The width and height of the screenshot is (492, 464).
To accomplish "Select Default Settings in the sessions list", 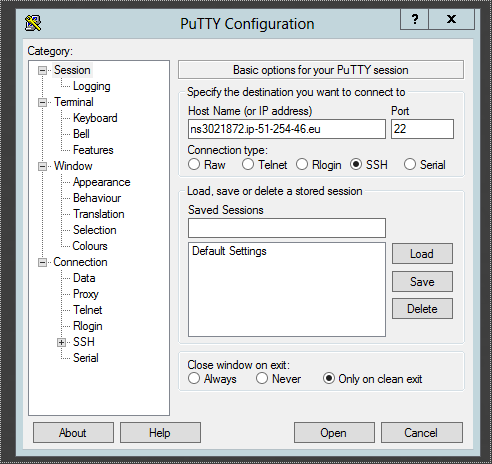I will click(229, 251).
